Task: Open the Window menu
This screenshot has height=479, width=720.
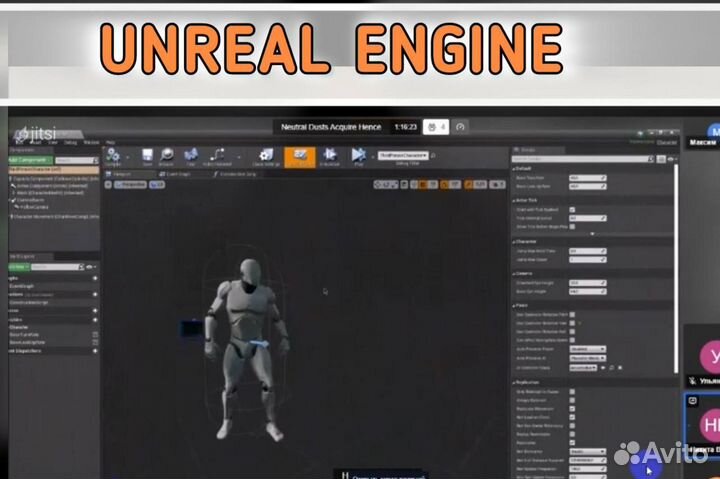Action: 91,142
